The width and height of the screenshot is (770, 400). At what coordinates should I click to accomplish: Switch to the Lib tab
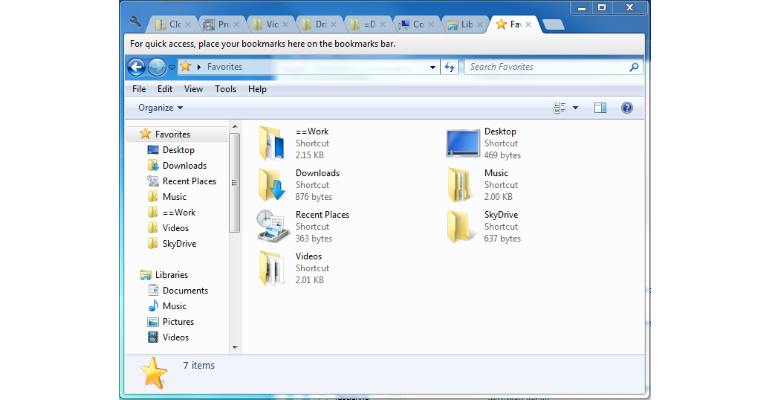[465, 25]
